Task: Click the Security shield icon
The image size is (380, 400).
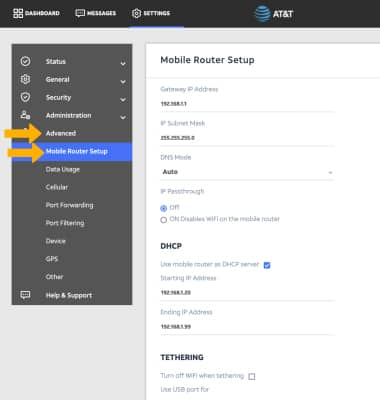Action: tap(25, 97)
